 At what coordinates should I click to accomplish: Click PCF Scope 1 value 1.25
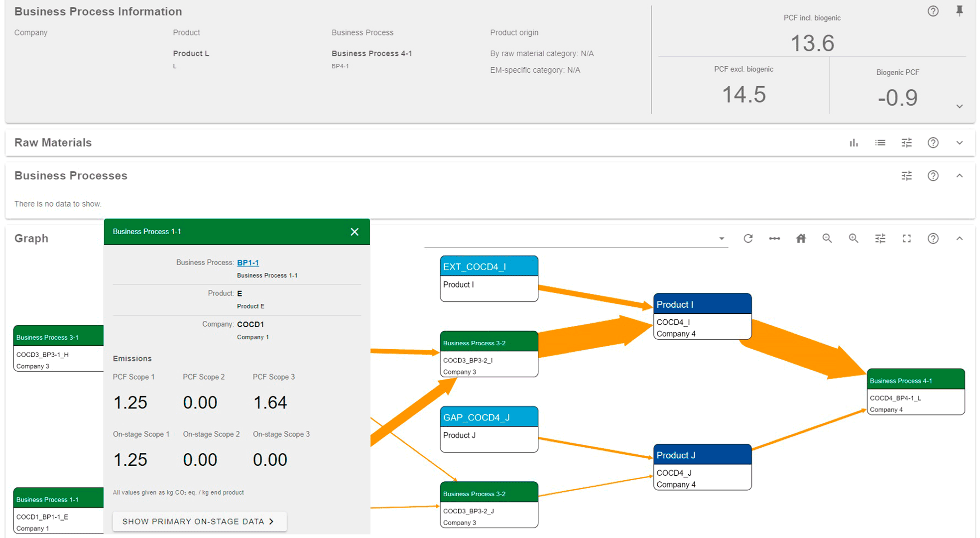(130, 402)
